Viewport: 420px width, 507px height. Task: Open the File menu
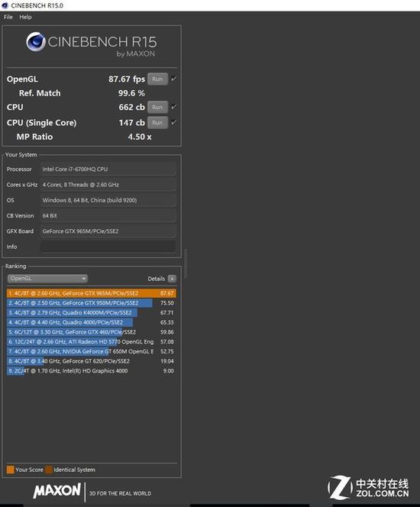click(x=8, y=17)
